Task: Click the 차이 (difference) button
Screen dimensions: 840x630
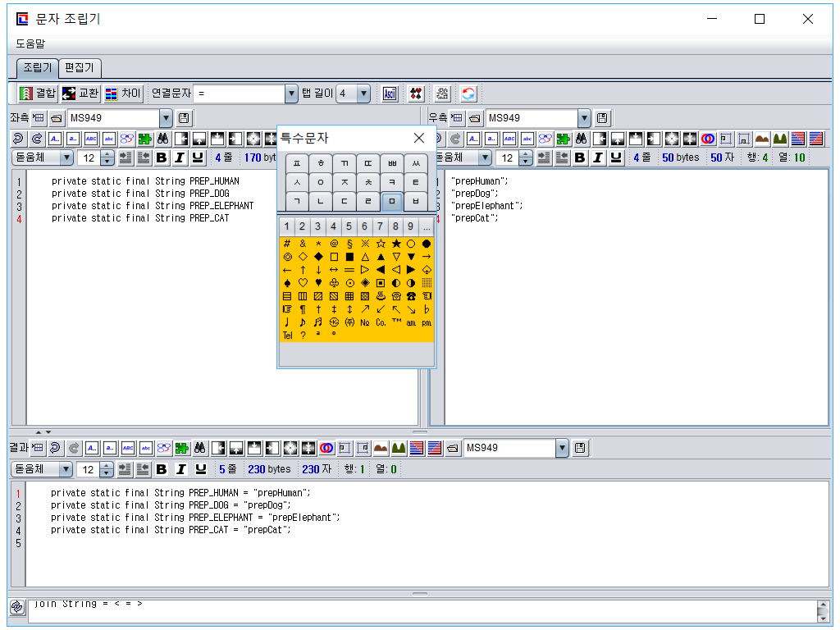Action: pyautogui.click(x=123, y=94)
